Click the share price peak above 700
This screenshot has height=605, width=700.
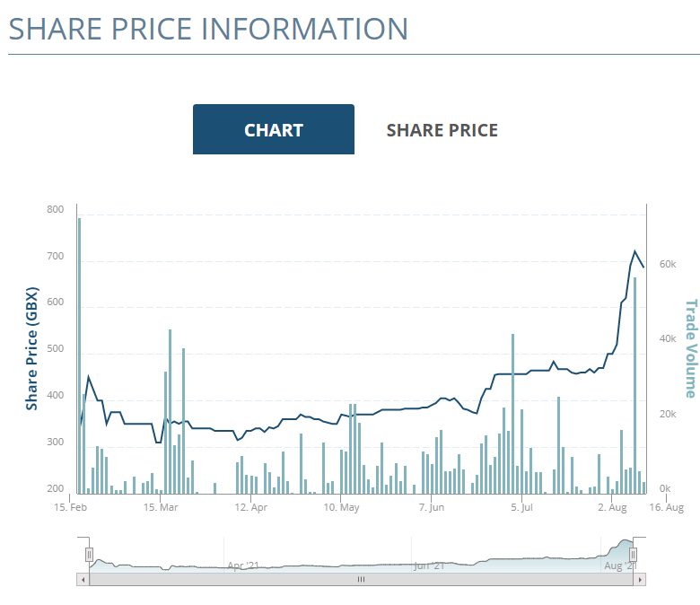(635, 251)
